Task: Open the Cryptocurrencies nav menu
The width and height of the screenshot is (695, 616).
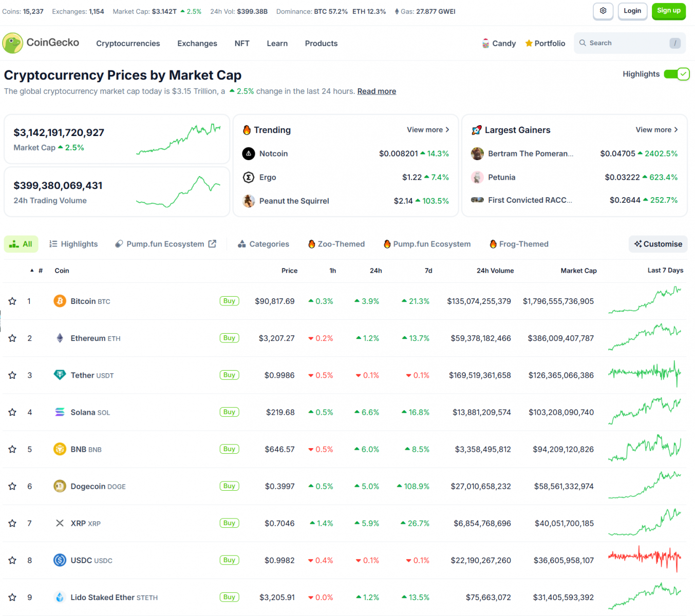Action: pyautogui.click(x=128, y=44)
